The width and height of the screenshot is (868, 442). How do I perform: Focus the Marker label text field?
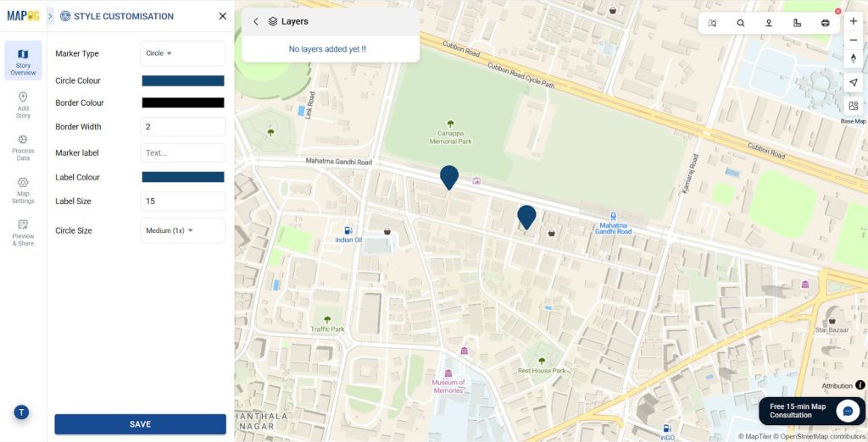click(183, 152)
